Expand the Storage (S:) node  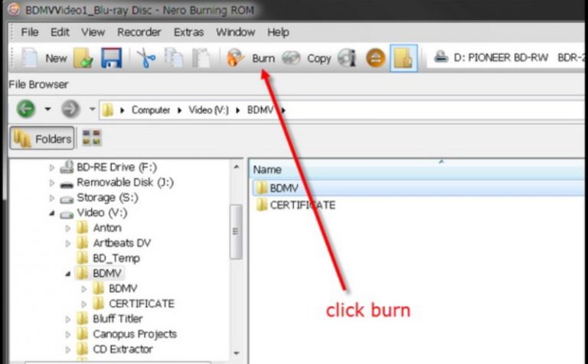pos(52,198)
